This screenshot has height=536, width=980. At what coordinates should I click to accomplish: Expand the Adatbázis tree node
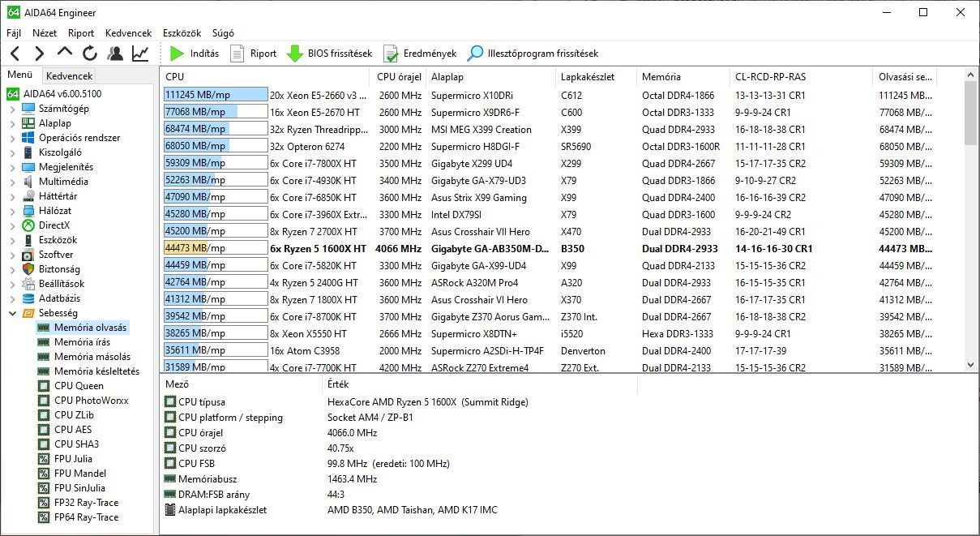(12, 298)
